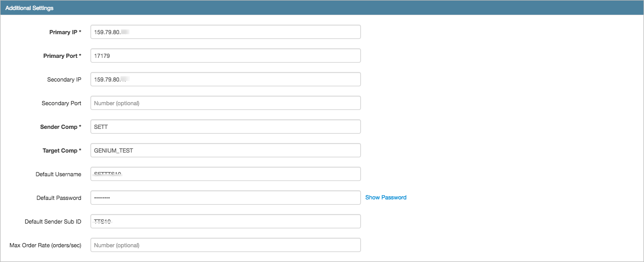Focus the Primary Port field showing 17179
Image resolution: width=644 pixels, height=262 pixels.
tap(226, 55)
